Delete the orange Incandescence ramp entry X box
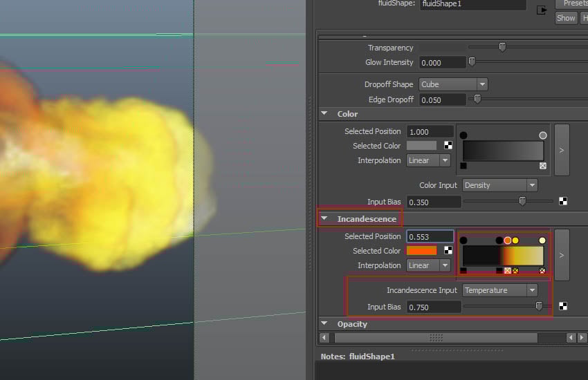The width and height of the screenshot is (588, 380). click(x=507, y=270)
